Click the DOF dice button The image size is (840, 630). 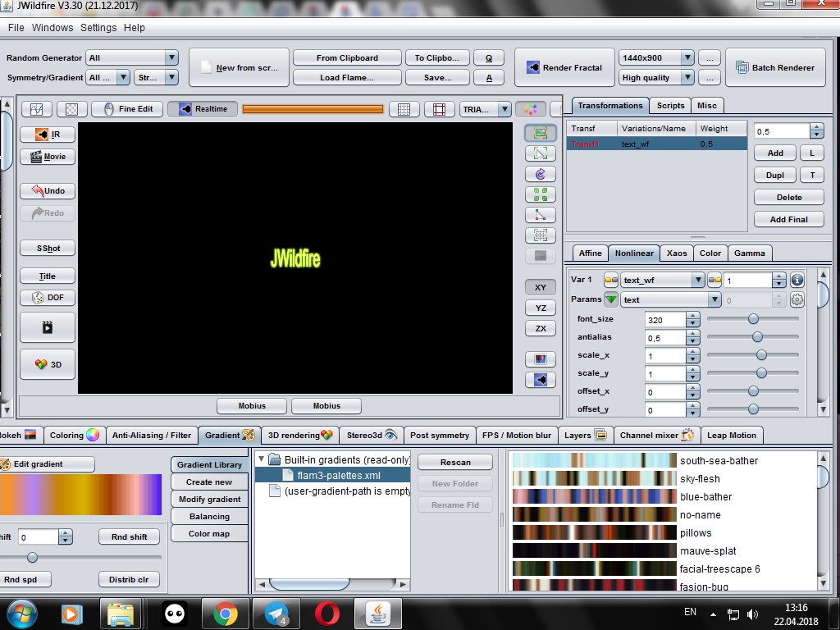47,297
